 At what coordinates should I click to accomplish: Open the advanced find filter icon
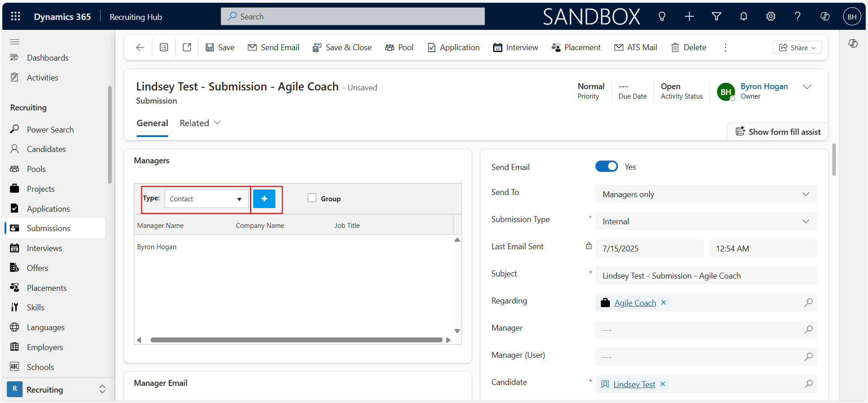716,17
